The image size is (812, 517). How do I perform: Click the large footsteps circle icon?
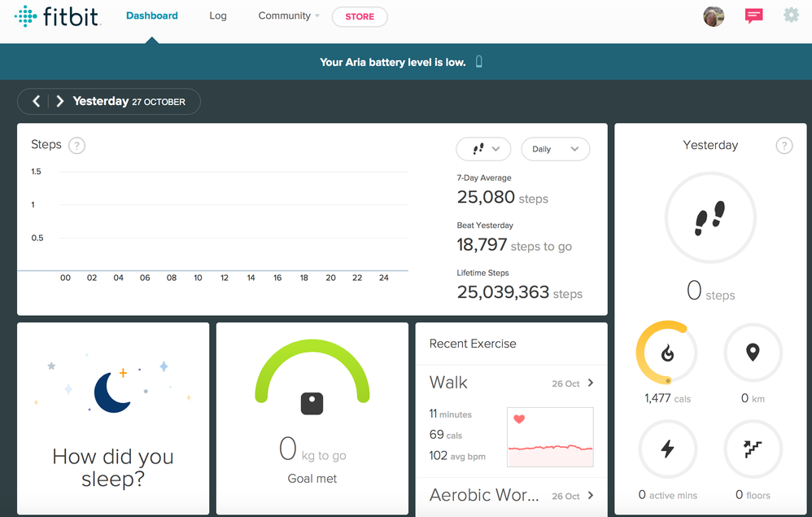click(710, 217)
